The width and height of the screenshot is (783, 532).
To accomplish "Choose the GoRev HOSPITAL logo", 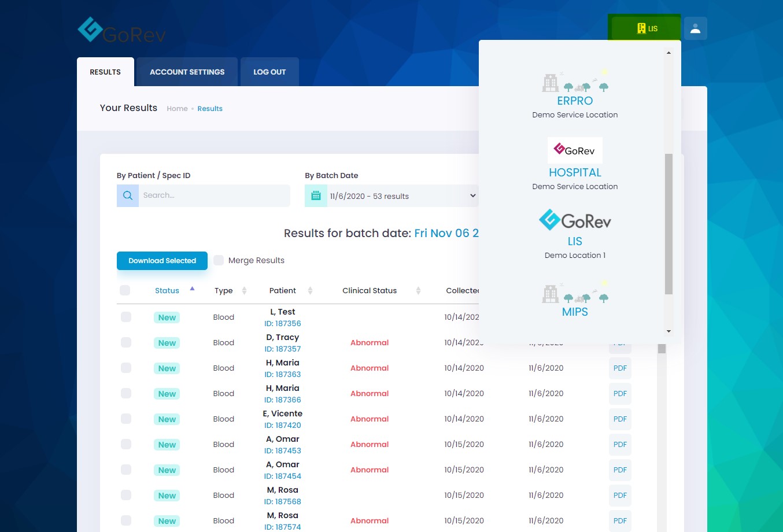I will pos(575,150).
